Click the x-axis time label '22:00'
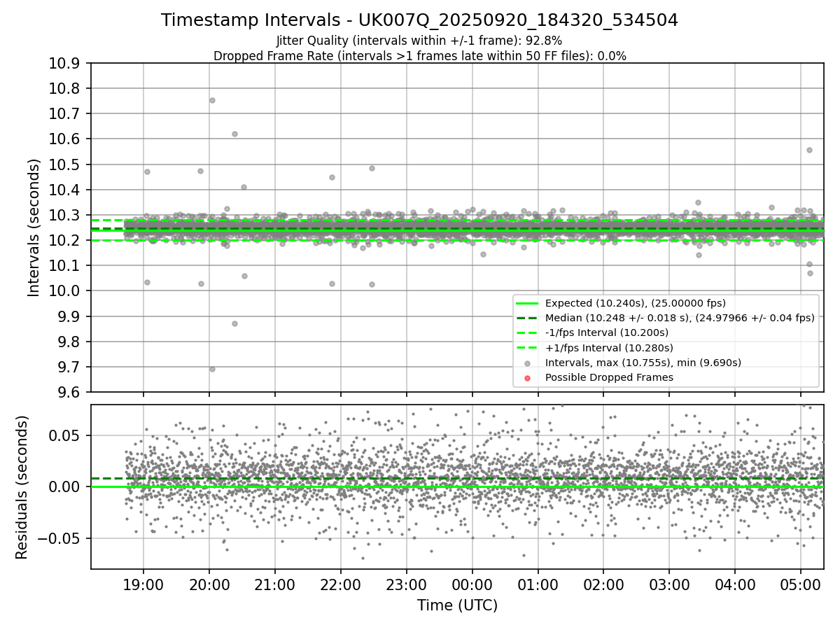 pyautogui.click(x=341, y=584)
